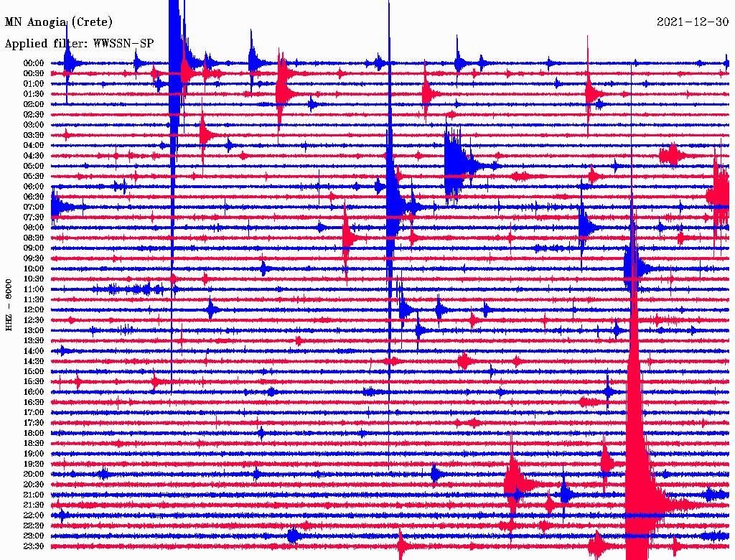
Task: Select the 20:30 time row label
Action: 34,485
